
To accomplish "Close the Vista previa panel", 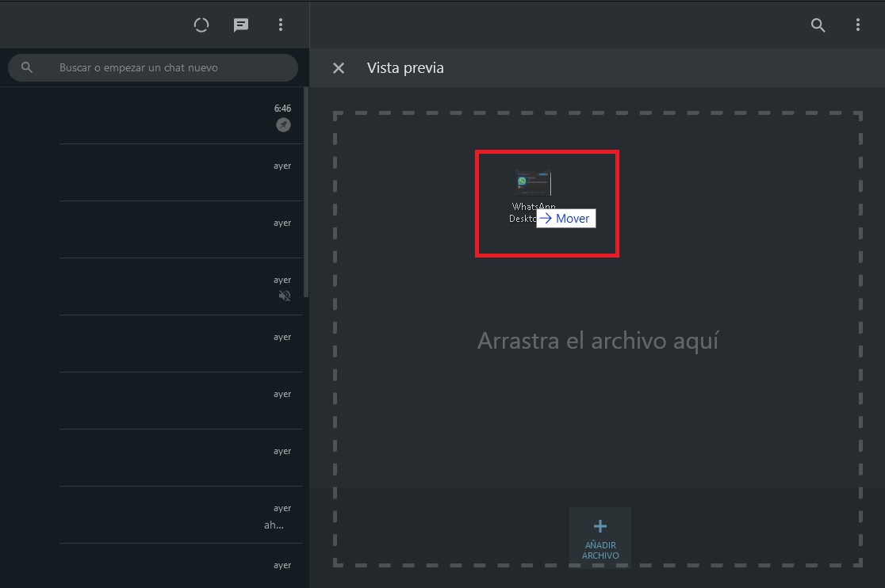I will (x=339, y=68).
